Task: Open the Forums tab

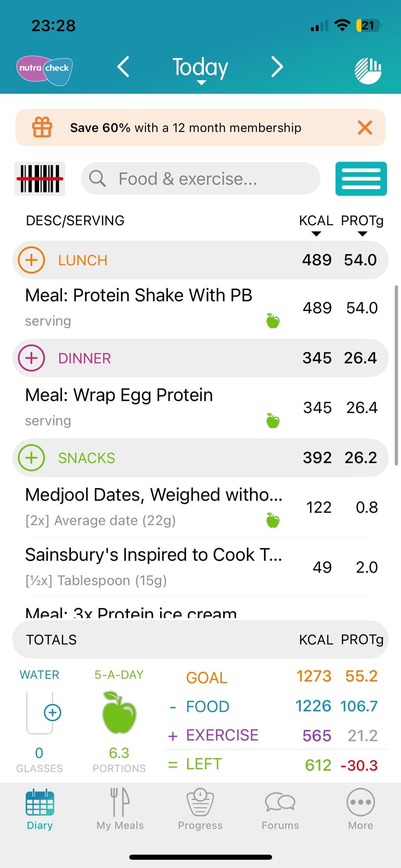Action: 280,809
